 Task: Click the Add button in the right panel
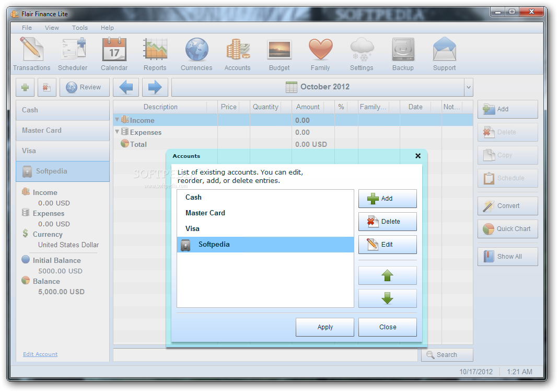click(x=507, y=109)
